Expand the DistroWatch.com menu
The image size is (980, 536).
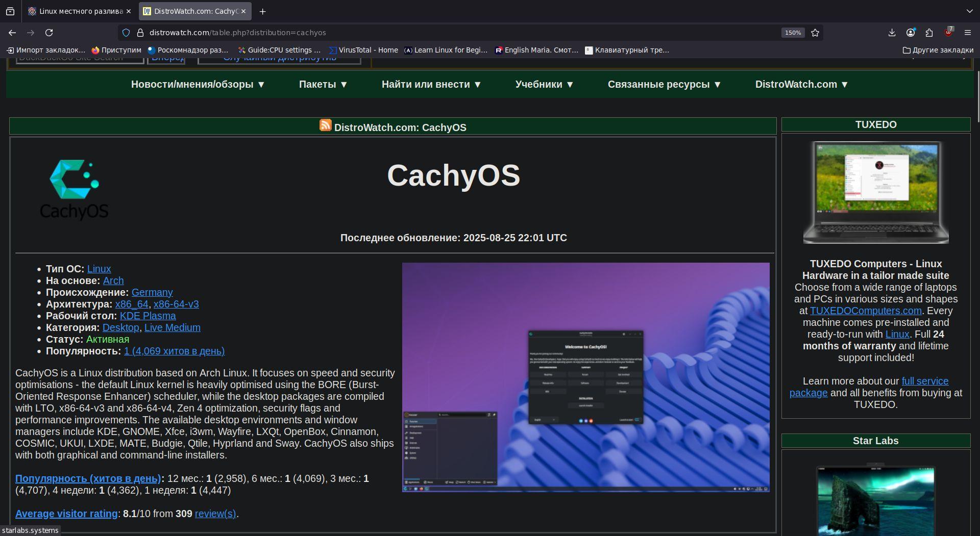802,85
